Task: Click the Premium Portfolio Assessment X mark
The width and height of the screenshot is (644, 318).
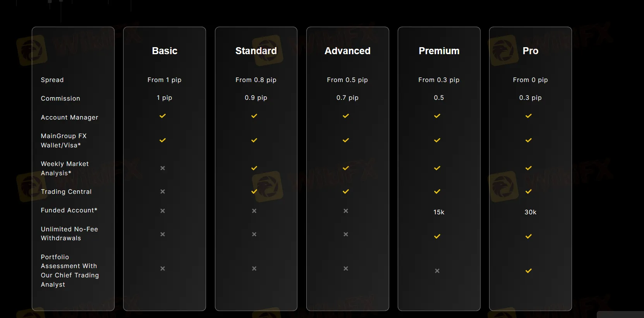Action: 437,271
